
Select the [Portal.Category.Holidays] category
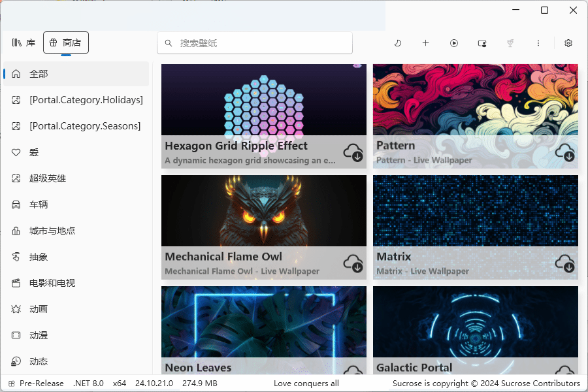coord(76,100)
